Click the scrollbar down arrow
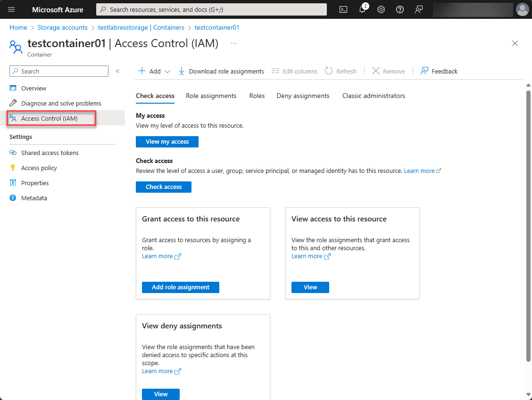Screen dimensions: 532x400 click(x=528, y=394)
